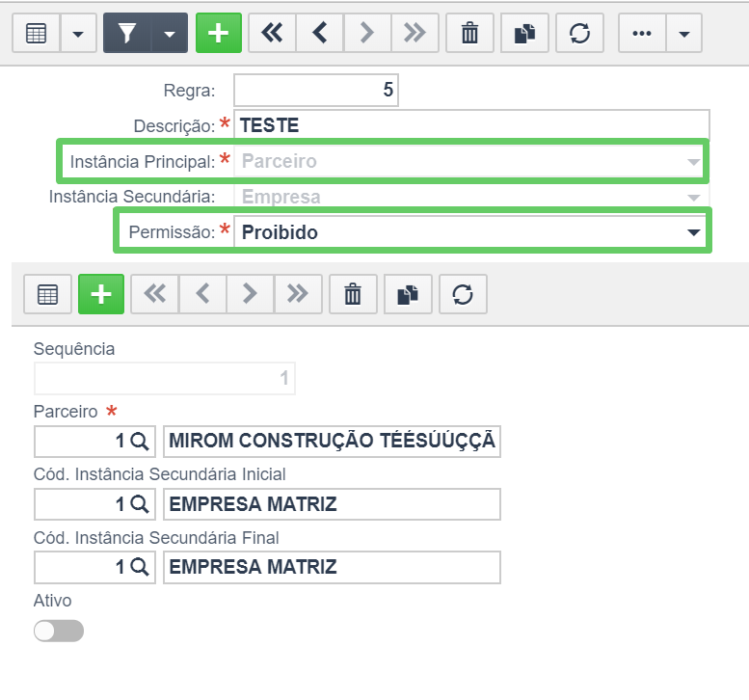Refresh rule with top reload icon

pos(579,33)
